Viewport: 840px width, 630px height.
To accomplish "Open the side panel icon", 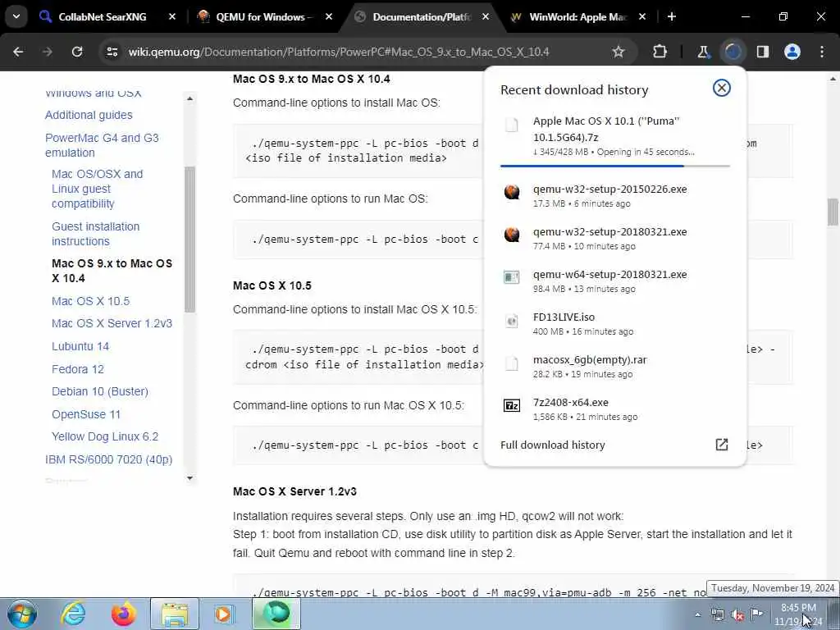I will (x=763, y=52).
